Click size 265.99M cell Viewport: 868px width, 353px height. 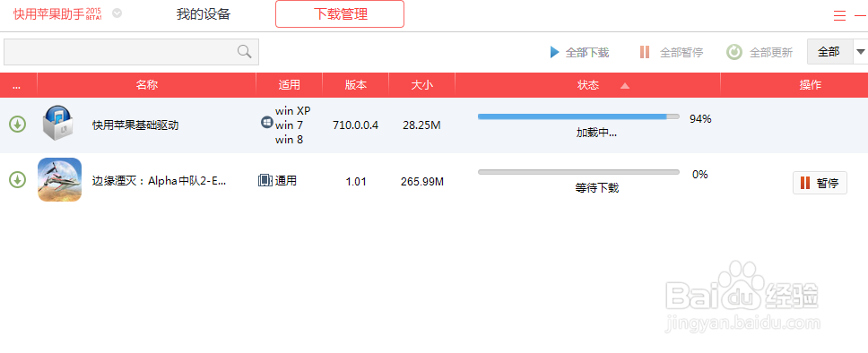[x=421, y=181]
